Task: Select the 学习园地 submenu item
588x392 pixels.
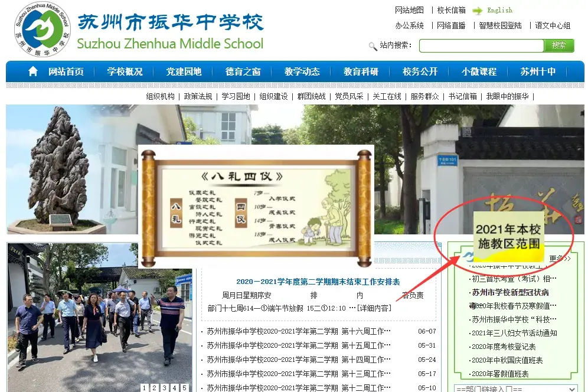Action: [236, 96]
